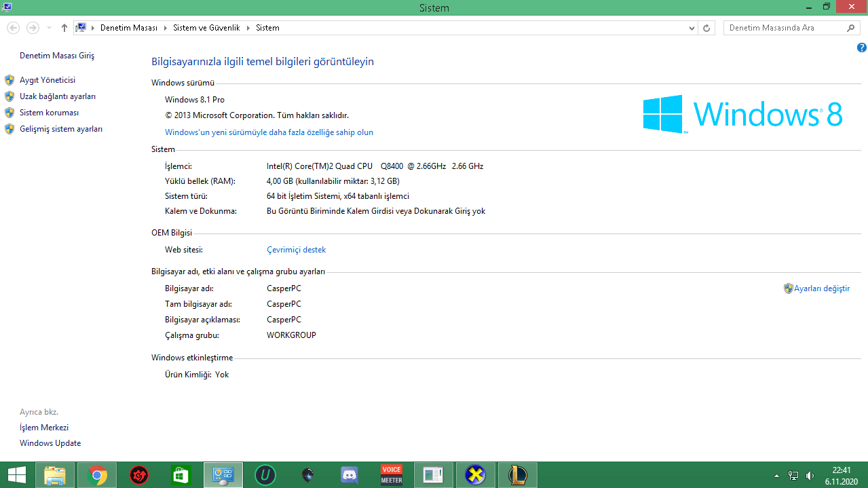This screenshot has height=488, width=868.
Task: Show hidden system tray icons
Action: [776, 476]
